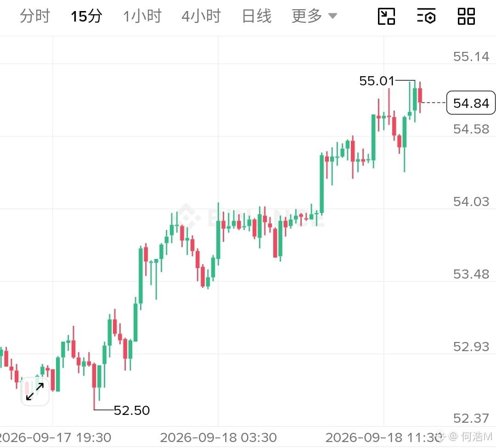Click the 2026-09-17 19:30 time axis label
The image size is (496, 448).
(54, 437)
